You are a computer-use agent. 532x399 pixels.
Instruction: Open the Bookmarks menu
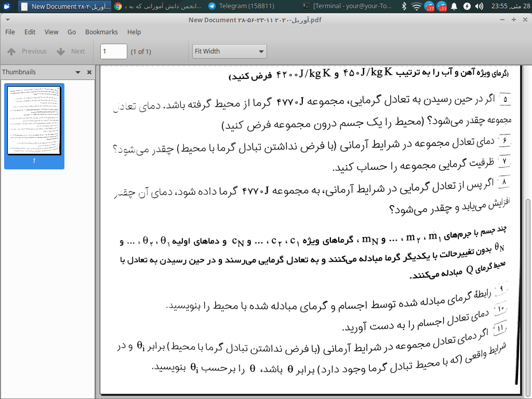click(101, 32)
